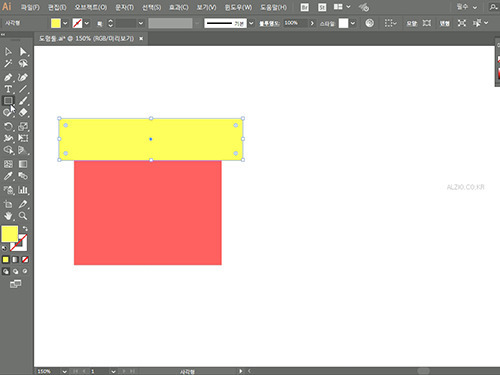The image size is (500, 375).
Task: Select the Shape Builder tool
Action: tap(8, 150)
